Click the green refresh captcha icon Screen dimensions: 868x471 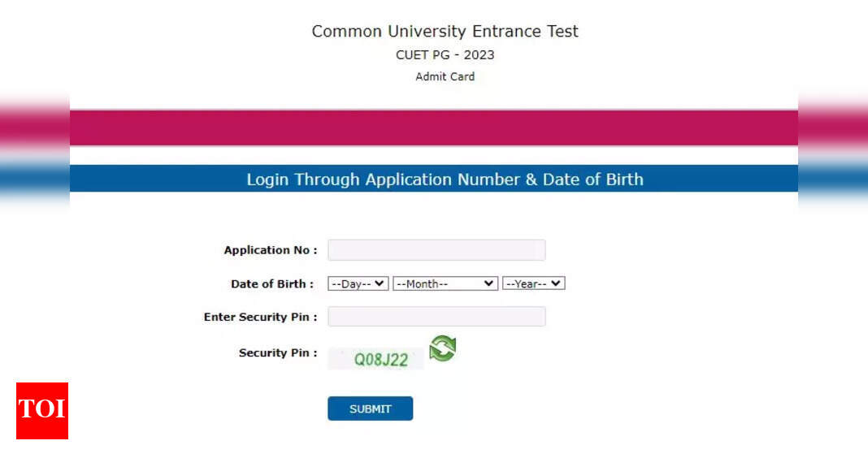coord(442,349)
